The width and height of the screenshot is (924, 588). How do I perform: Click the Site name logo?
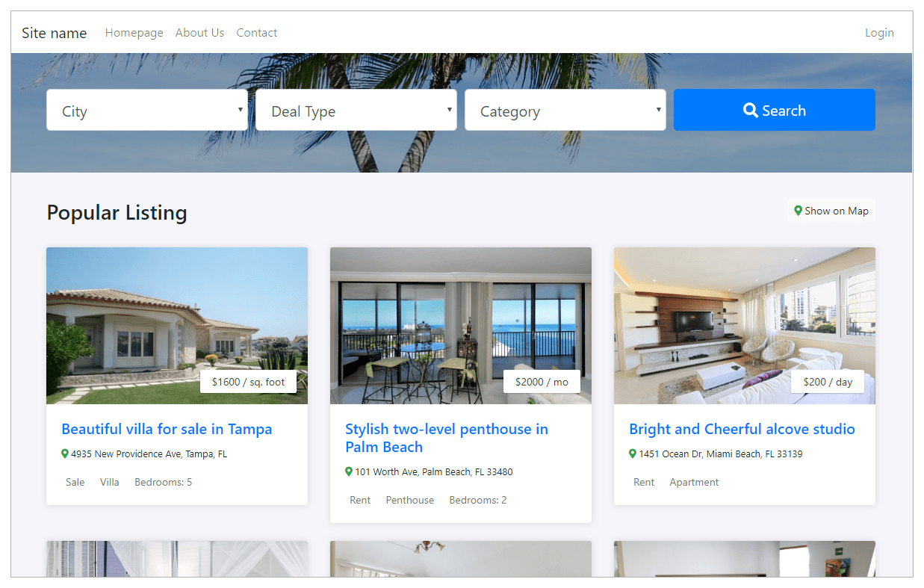54,32
